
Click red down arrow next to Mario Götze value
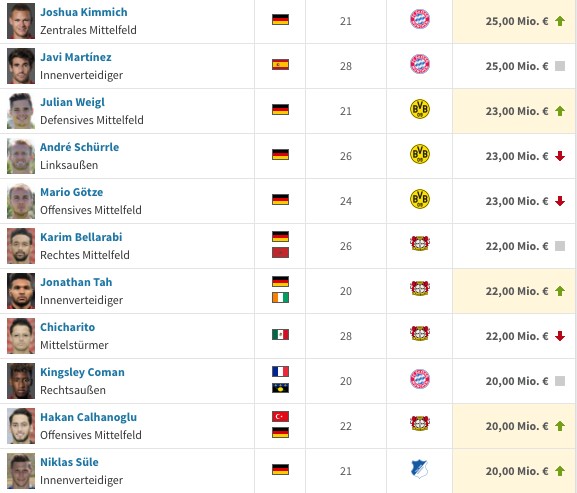pyautogui.click(x=560, y=201)
